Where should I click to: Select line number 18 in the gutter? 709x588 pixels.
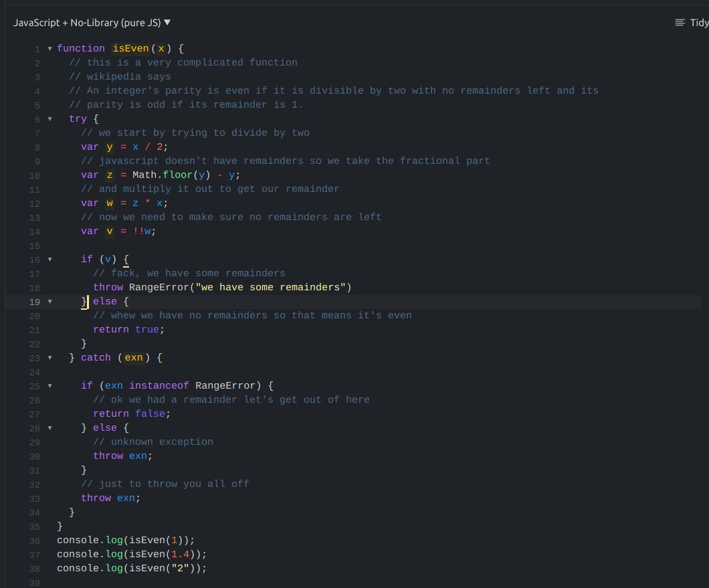coord(33,287)
